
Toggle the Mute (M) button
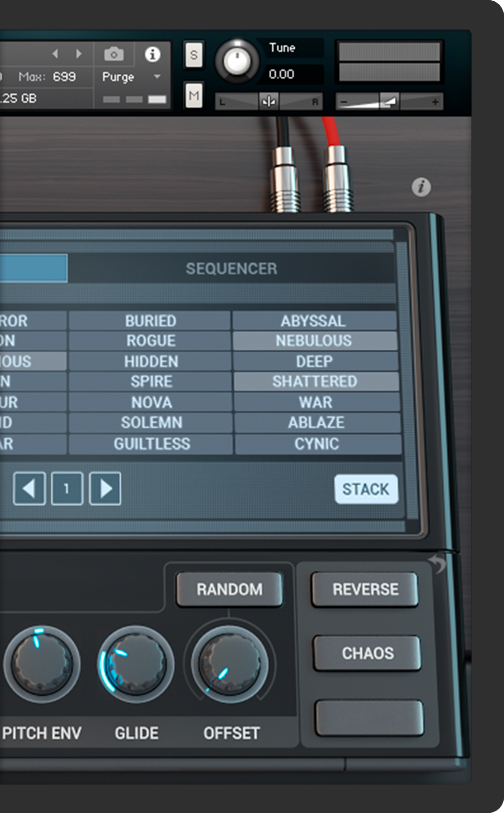pos(194,95)
